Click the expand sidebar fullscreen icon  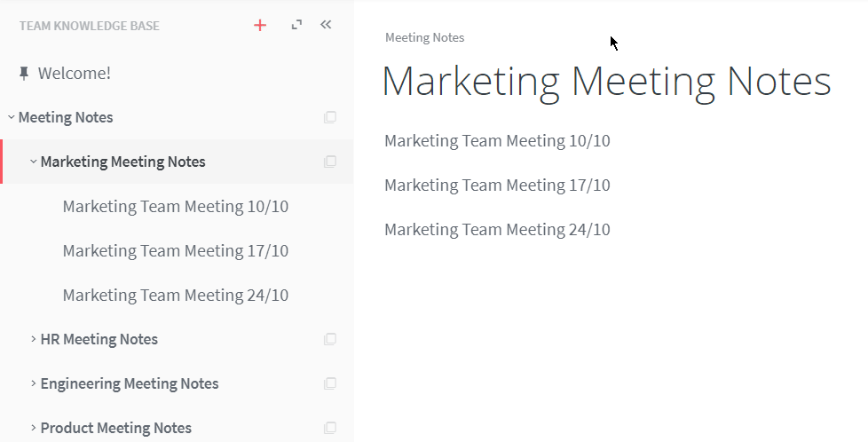[296, 25]
